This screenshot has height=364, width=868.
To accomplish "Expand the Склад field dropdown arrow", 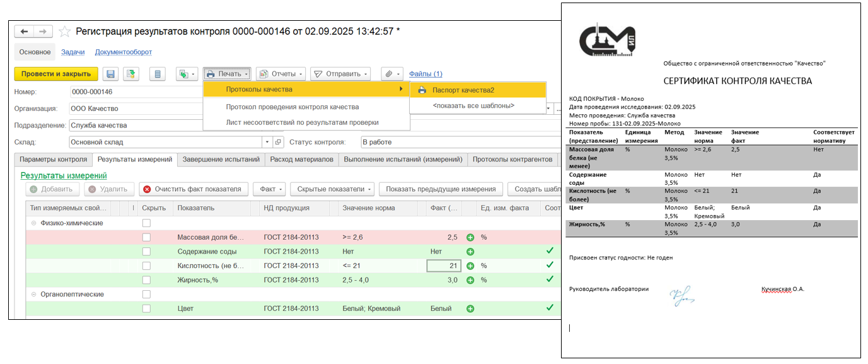I will pos(268,143).
